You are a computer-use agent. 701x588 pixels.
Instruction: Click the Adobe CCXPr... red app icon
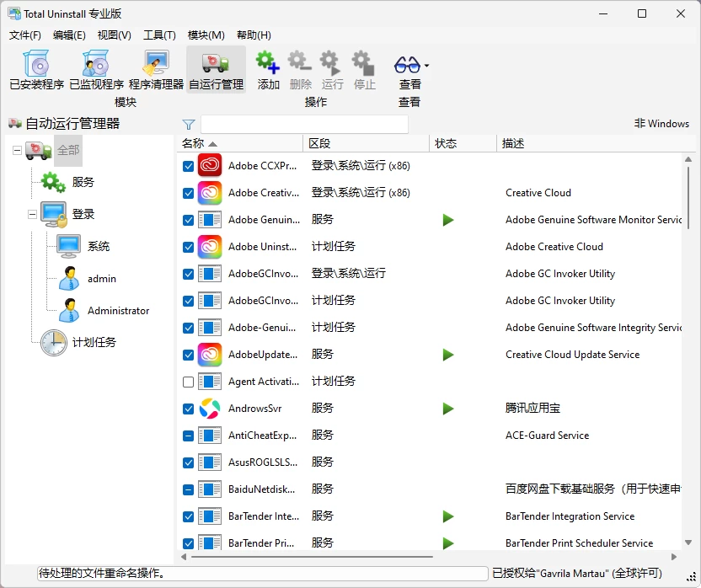210,166
